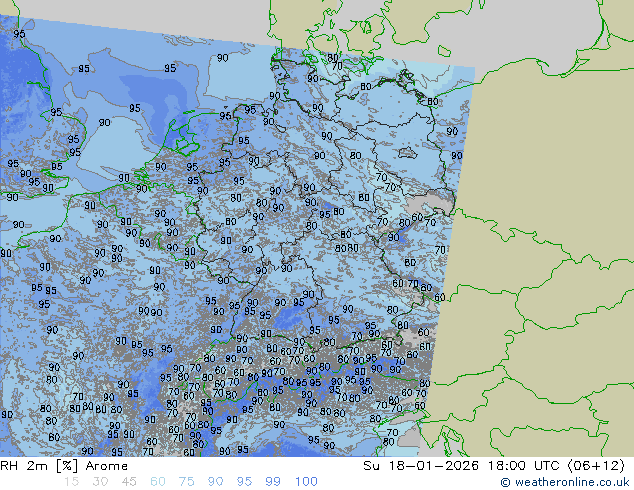Image resolution: width=634 pixels, height=490 pixels.
Task: Click the legend value 99 in color scale
Action: point(273,482)
